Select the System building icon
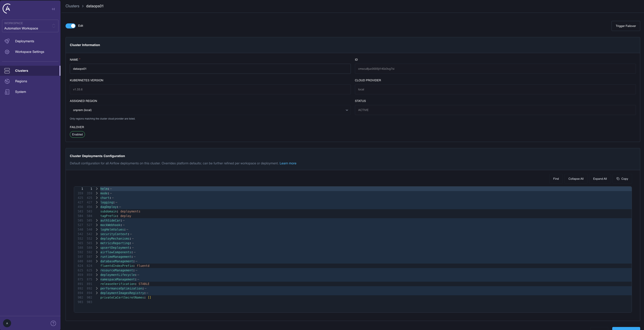This screenshot has height=330, width=644. [x=7, y=92]
